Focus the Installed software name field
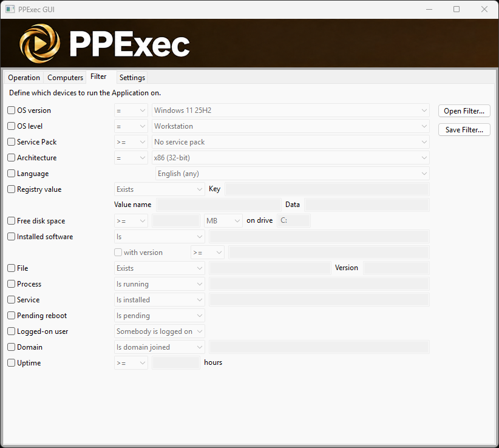Image resolution: width=499 pixels, height=448 pixels. 319,236
